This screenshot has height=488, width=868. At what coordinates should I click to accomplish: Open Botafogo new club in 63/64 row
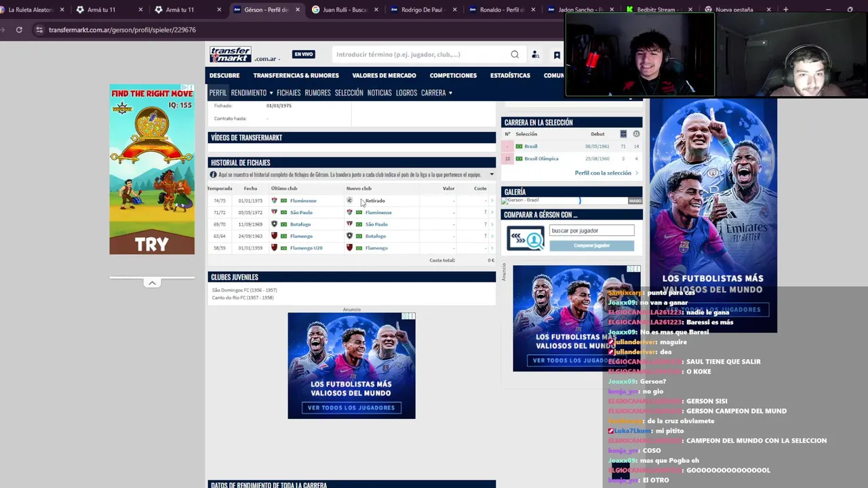[376, 237]
